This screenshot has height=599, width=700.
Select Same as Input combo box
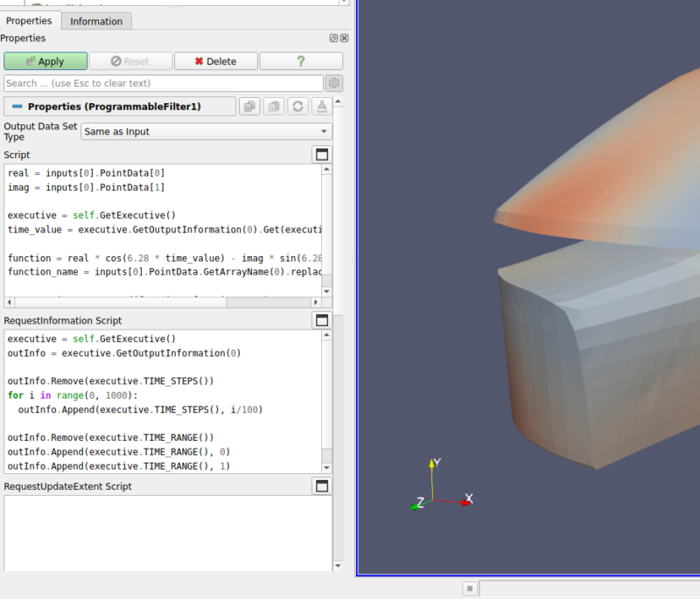206,131
